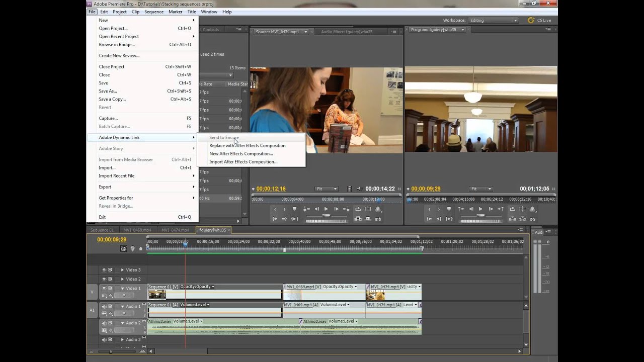Select Import After Effects Composition...
Screen dimensions: 644x362
point(244,162)
